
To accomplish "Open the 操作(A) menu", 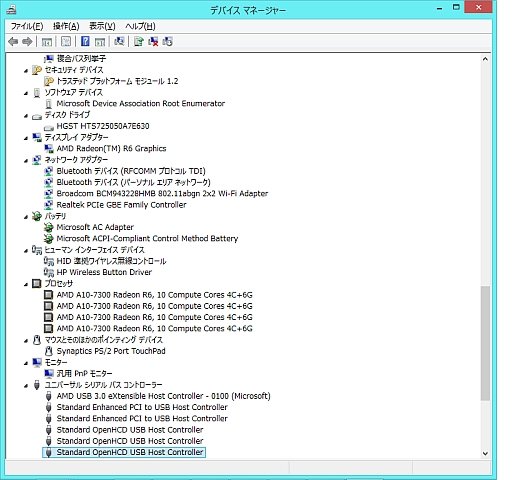I will [66, 26].
